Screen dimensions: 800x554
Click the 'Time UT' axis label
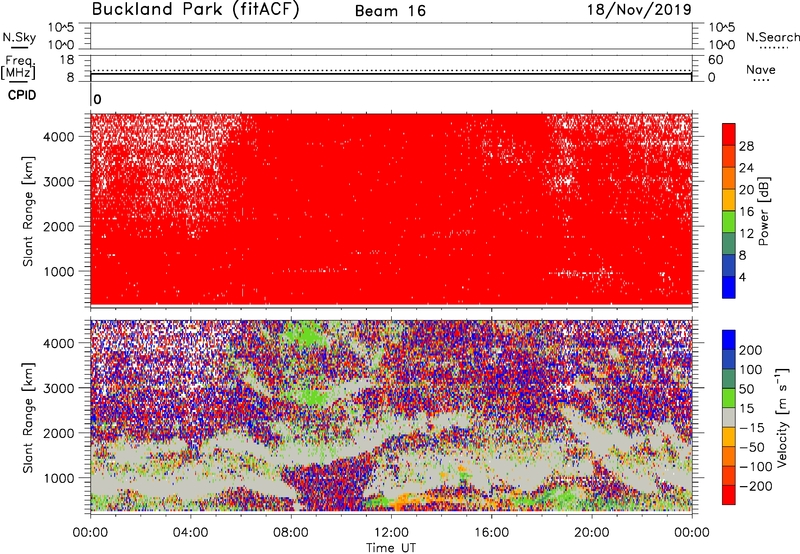tap(391, 548)
